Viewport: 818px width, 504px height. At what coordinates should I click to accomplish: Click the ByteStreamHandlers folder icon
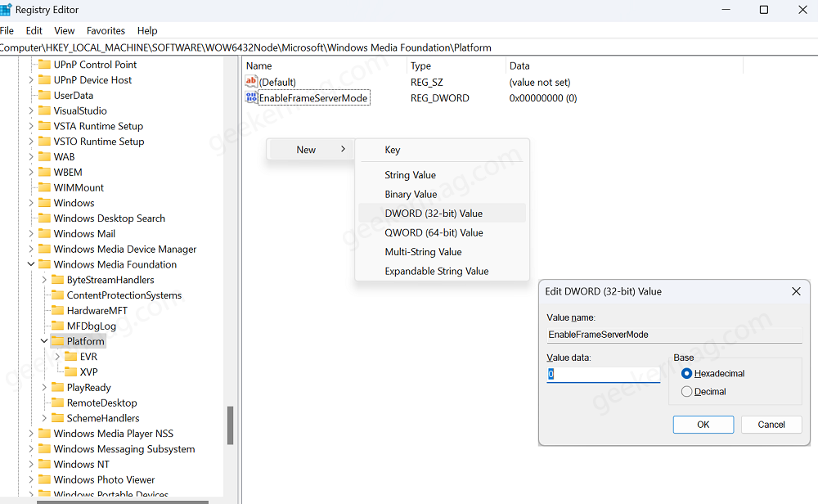pos(58,280)
